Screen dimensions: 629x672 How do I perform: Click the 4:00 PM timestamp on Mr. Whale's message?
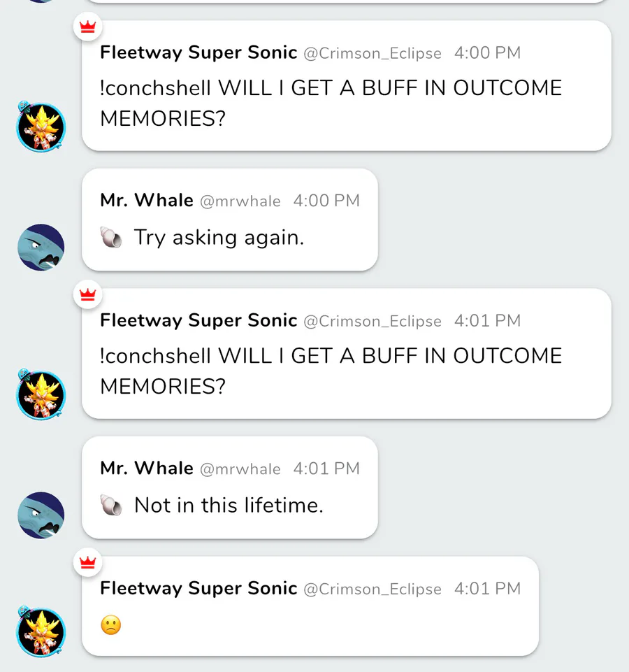326,201
